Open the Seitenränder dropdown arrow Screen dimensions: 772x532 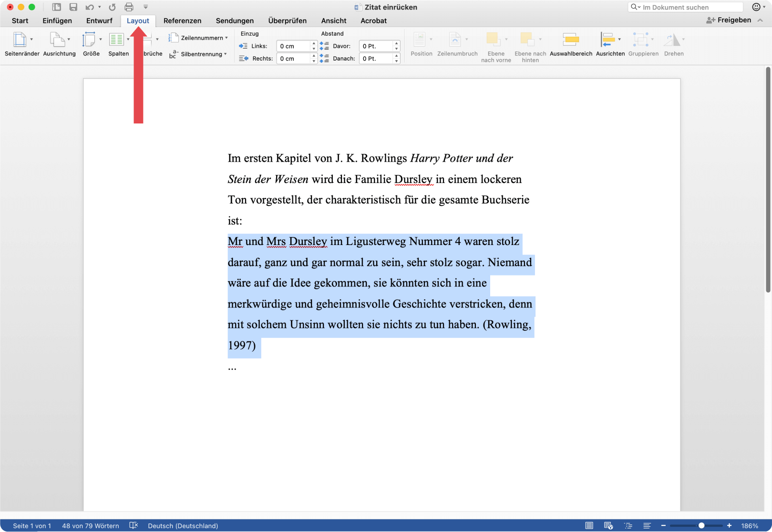click(x=31, y=39)
